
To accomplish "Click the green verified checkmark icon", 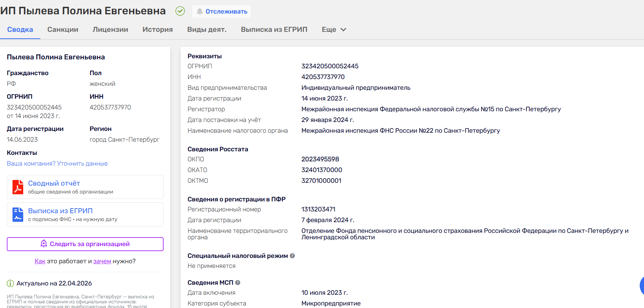I will (180, 11).
